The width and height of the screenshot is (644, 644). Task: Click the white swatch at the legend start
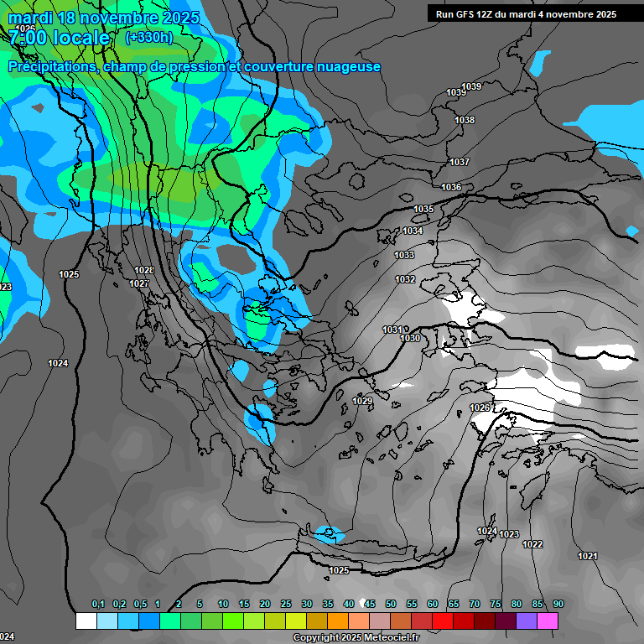86,621
